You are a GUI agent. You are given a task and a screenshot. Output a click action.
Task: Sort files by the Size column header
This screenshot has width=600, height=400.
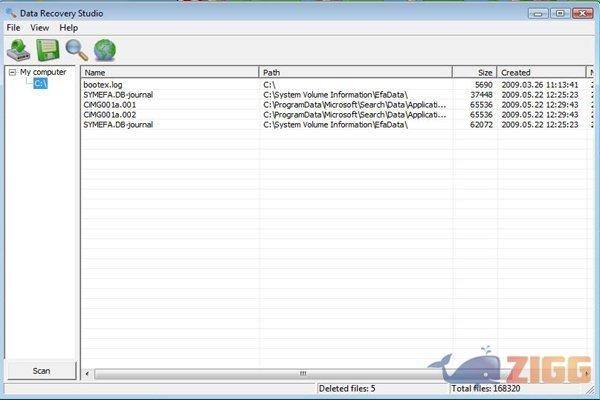coord(474,72)
